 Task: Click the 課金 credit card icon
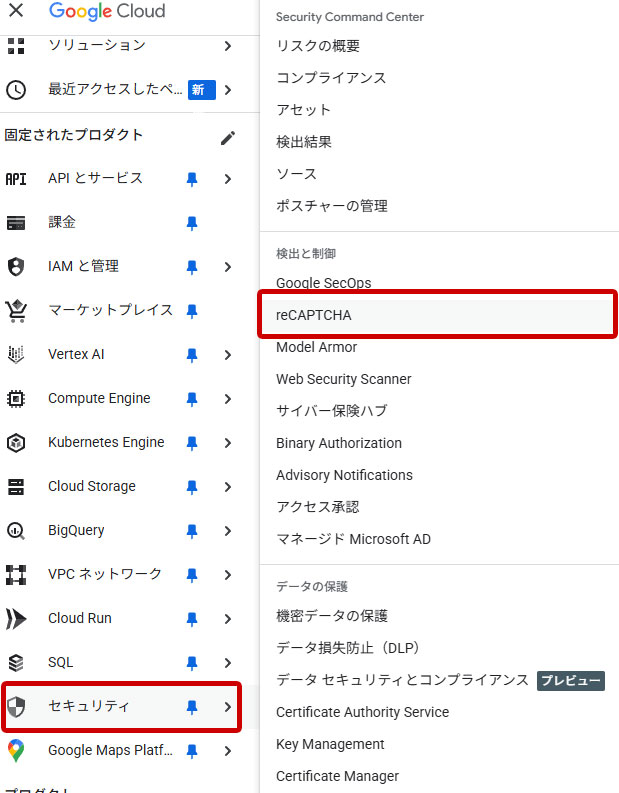coord(16,223)
